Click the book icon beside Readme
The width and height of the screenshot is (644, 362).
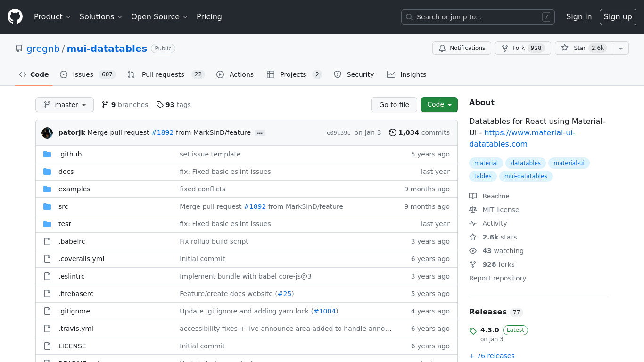473,196
